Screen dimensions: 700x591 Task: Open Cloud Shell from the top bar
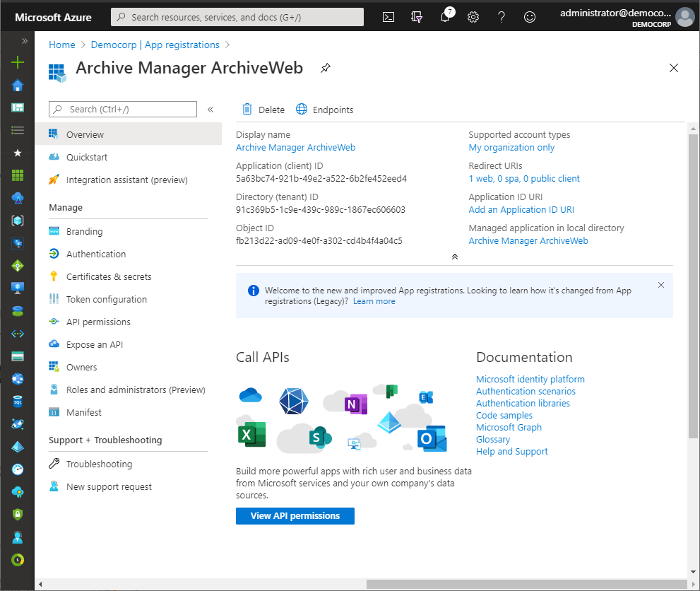(x=388, y=17)
